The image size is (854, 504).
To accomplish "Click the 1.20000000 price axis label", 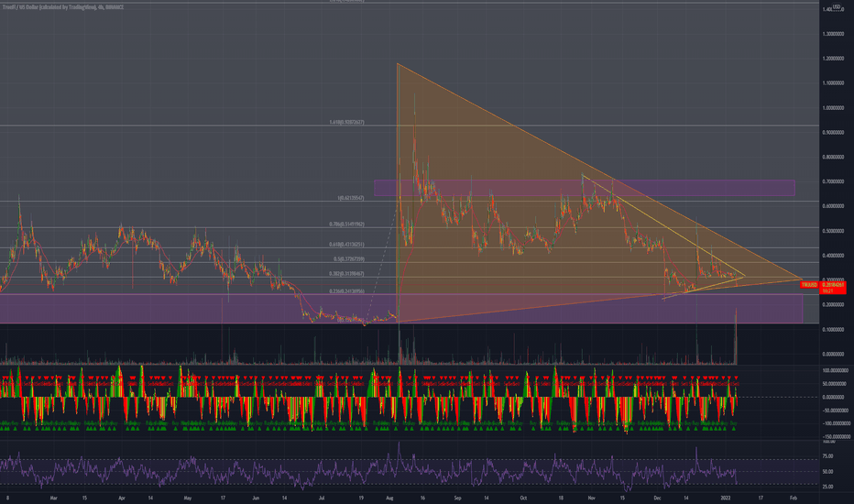I will click(833, 59).
